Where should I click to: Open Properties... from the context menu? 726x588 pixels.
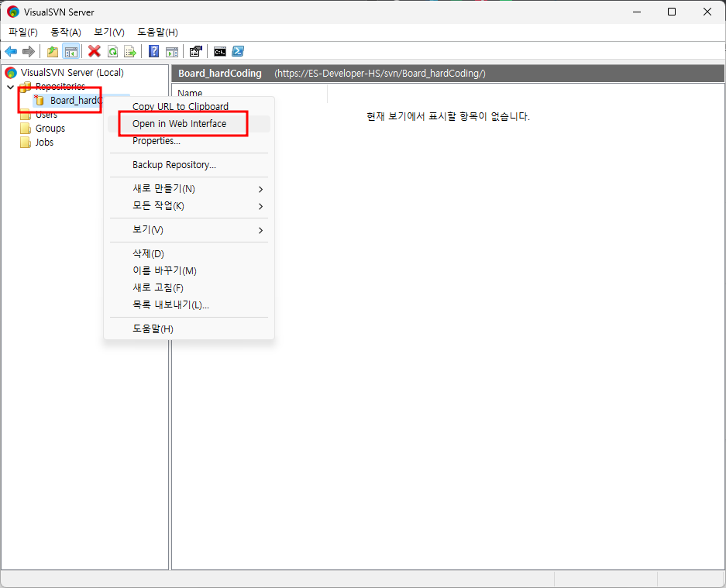tap(189, 141)
